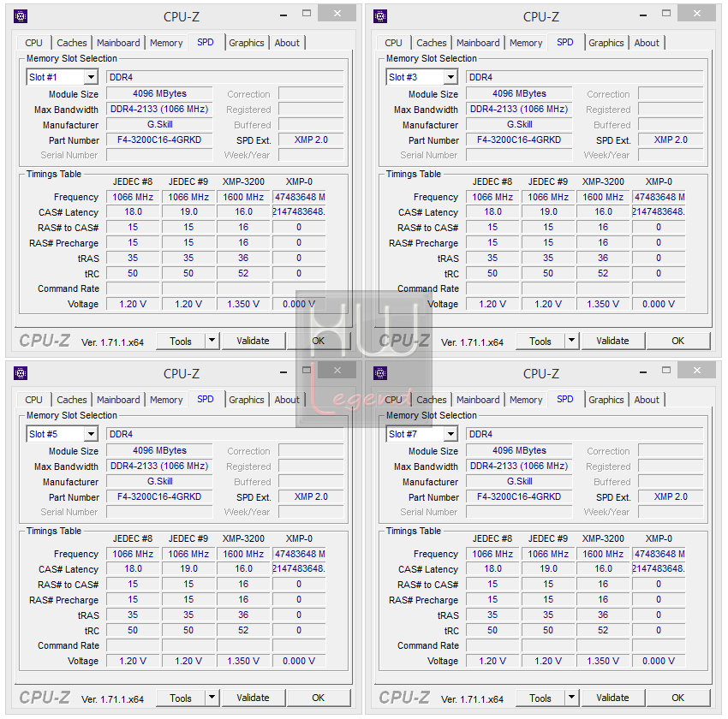Click Tools button in Slot #1 window
The height and width of the screenshot is (719, 728).
(181, 341)
